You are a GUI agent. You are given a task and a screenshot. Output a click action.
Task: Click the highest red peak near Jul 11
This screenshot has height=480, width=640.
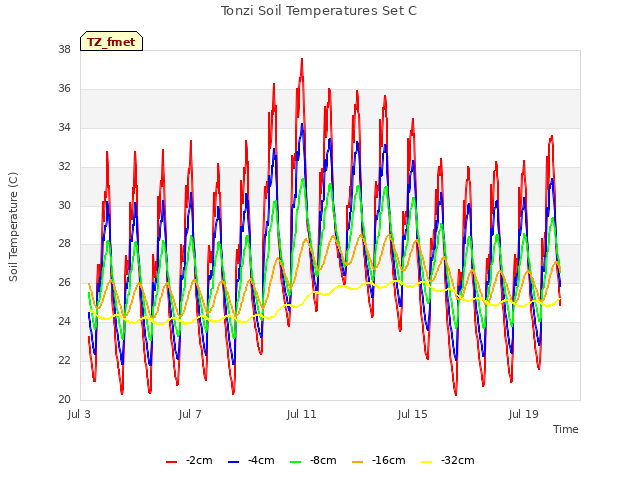[x=302, y=60]
